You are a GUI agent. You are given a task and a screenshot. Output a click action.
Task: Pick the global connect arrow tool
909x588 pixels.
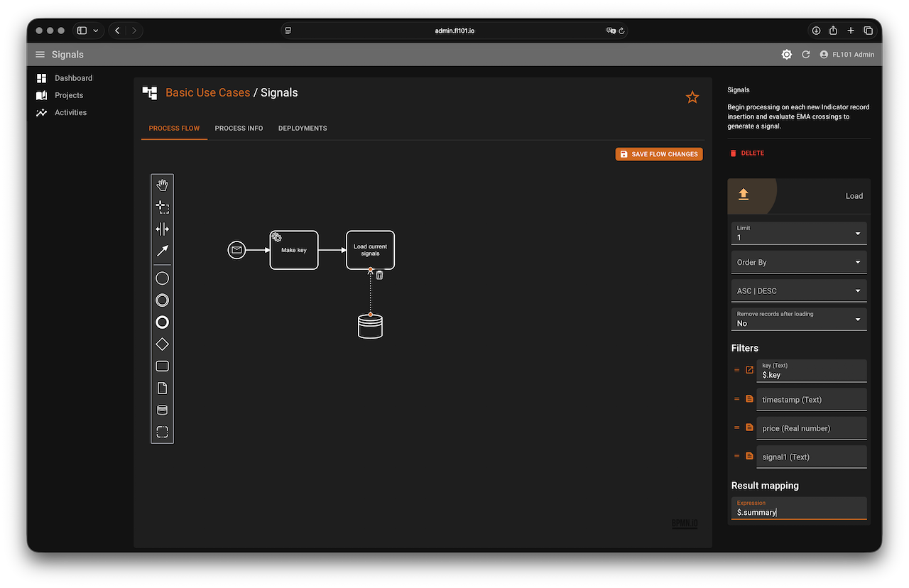[162, 251]
